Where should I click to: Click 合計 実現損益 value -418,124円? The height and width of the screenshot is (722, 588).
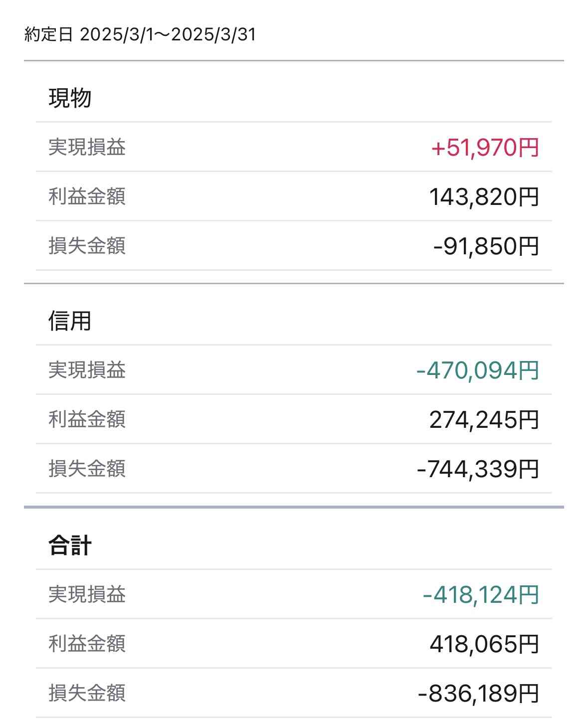click(481, 595)
